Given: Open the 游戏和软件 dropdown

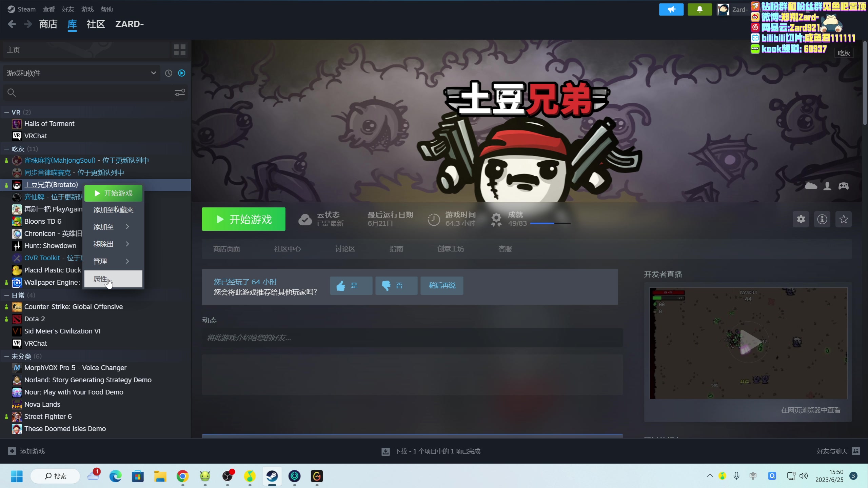Looking at the screenshot, I should [x=81, y=73].
